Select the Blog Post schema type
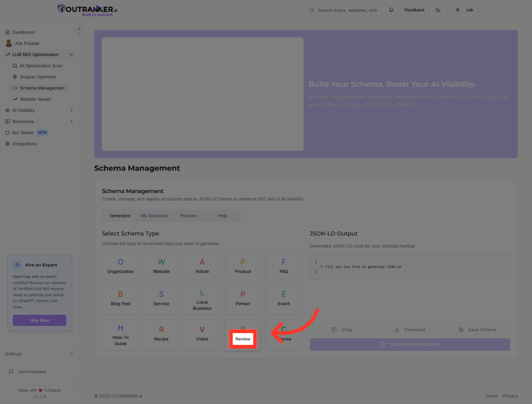The width and height of the screenshot is (532, 404). pos(120,300)
